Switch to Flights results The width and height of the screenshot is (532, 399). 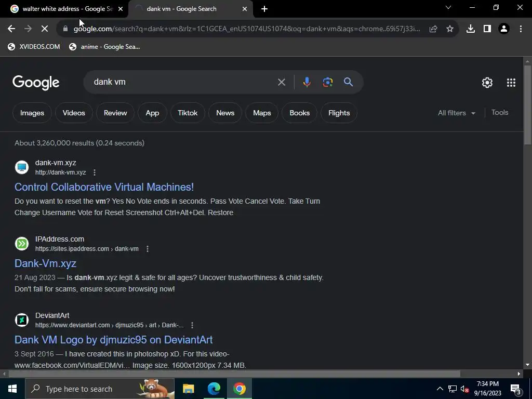click(x=339, y=113)
